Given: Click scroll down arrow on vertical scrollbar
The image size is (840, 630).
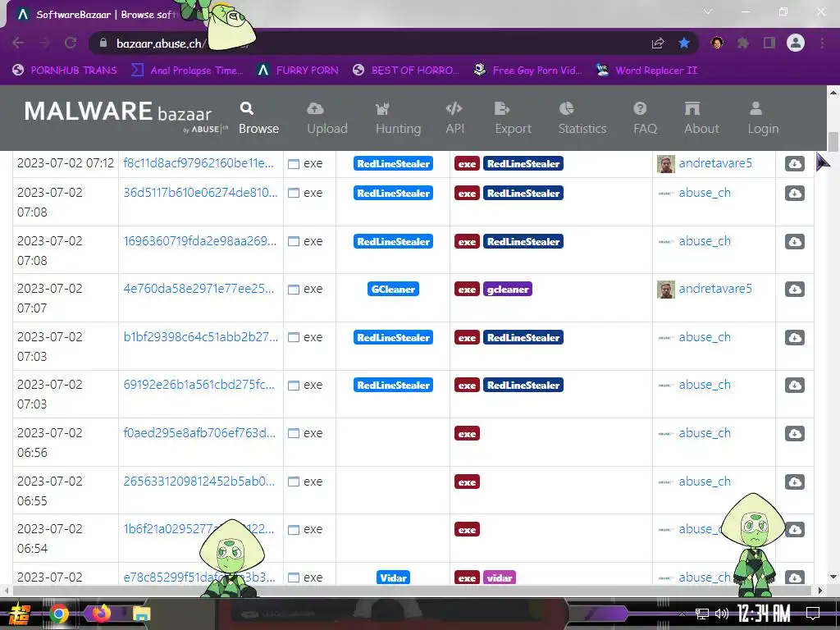Looking at the screenshot, I should point(833,577).
